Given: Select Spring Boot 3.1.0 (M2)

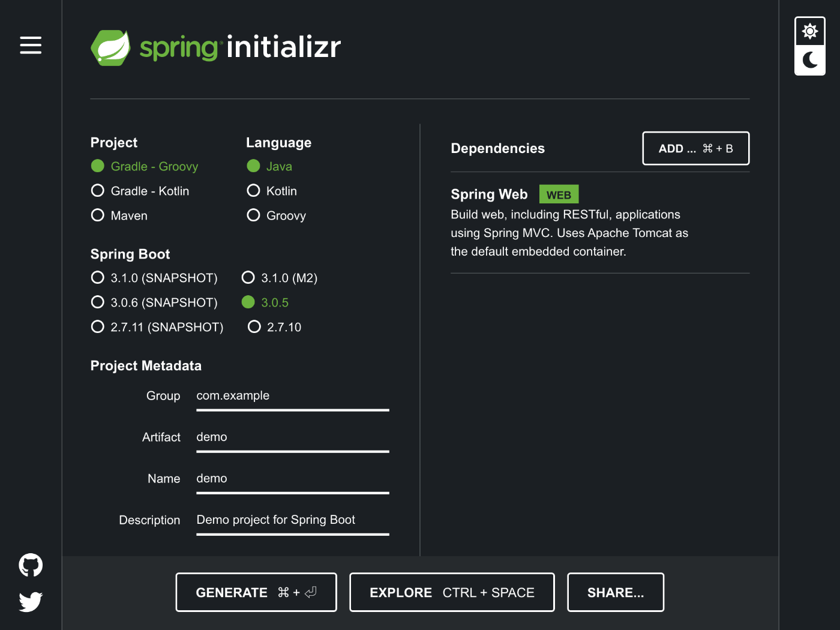Looking at the screenshot, I should (280, 278).
